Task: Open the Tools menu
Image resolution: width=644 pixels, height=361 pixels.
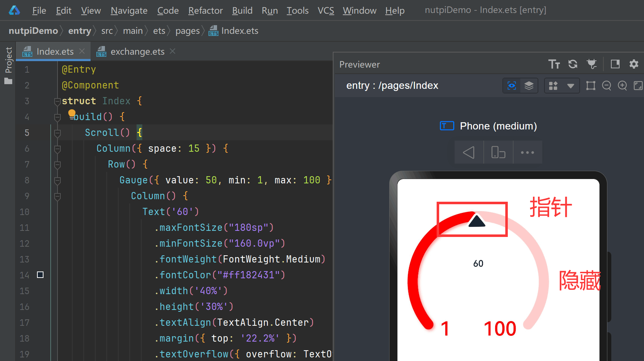Action: pos(298,10)
